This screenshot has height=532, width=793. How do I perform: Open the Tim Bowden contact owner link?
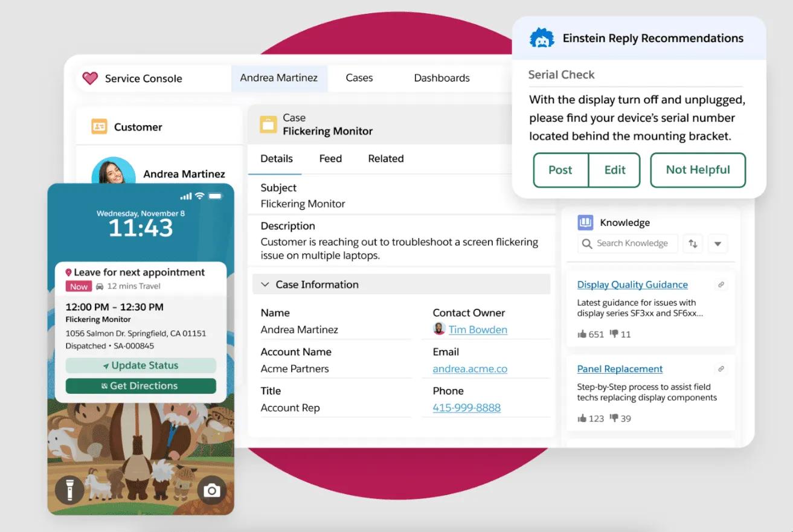[478, 330]
